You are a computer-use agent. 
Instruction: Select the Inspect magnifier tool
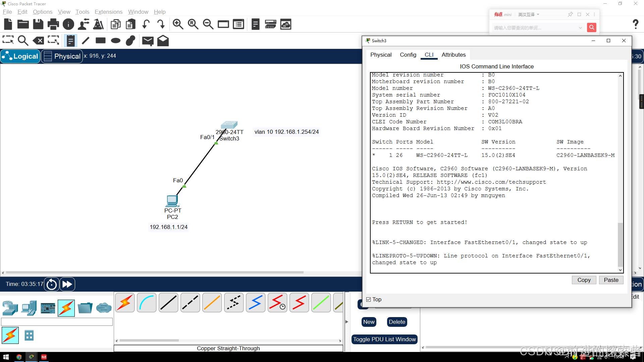tap(23, 41)
